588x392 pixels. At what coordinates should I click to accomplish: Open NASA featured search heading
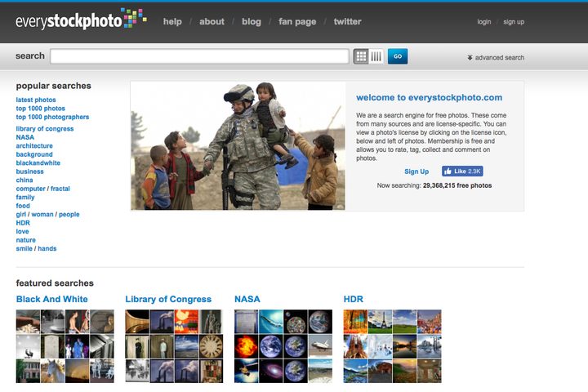coord(247,300)
